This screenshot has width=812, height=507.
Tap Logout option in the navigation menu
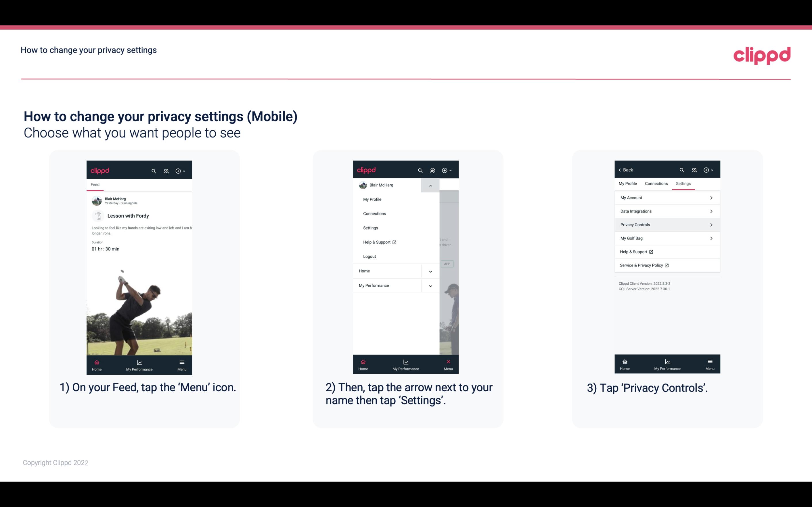pos(369,257)
